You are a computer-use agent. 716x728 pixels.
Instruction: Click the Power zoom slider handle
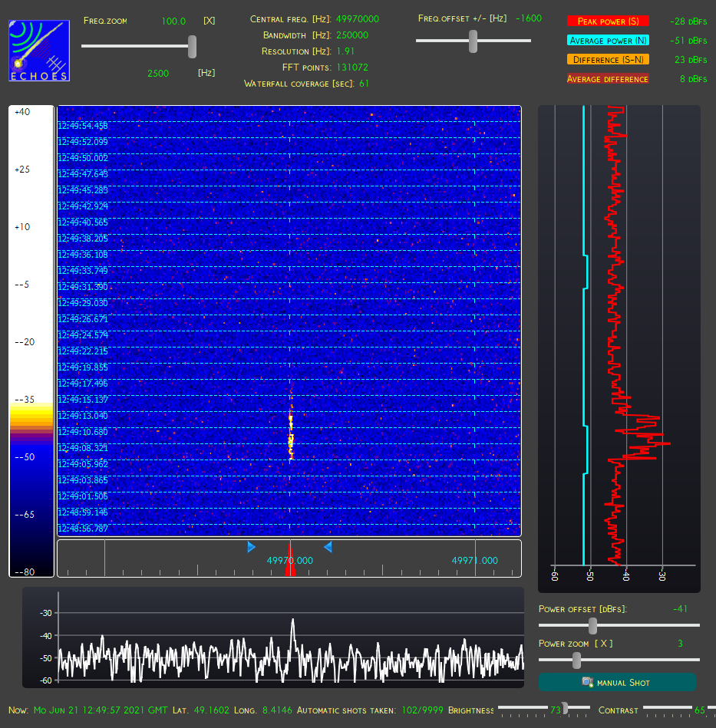pyautogui.click(x=576, y=660)
